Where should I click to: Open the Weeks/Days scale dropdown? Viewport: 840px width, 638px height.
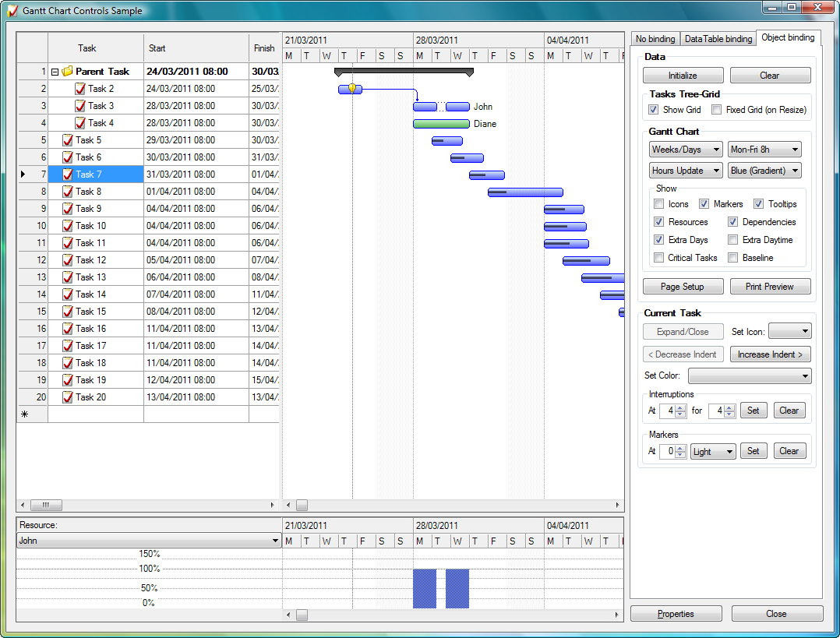tap(685, 149)
